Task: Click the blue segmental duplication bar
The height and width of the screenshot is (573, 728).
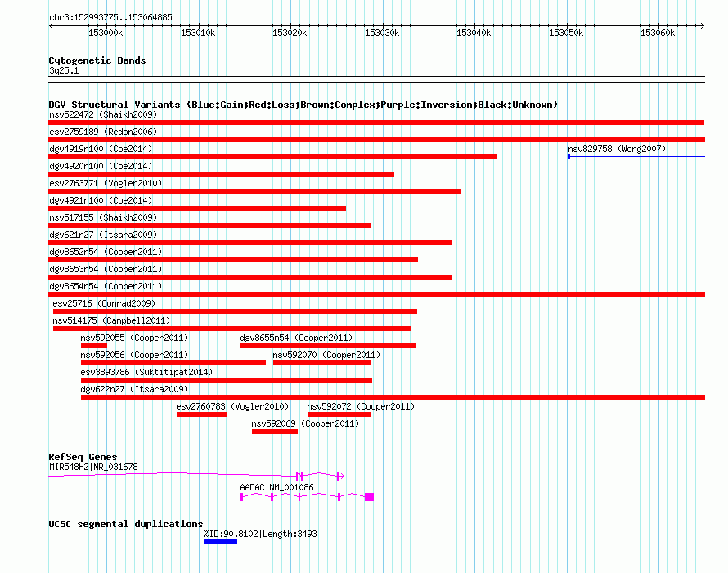Action: click(x=221, y=542)
